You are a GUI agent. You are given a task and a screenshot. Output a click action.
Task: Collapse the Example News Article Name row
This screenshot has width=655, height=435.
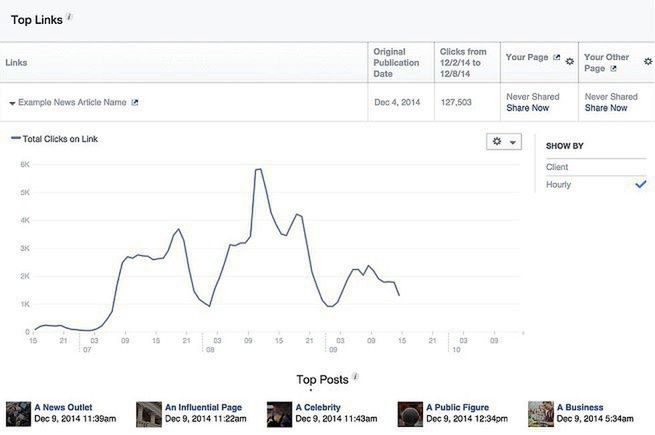point(12,103)
